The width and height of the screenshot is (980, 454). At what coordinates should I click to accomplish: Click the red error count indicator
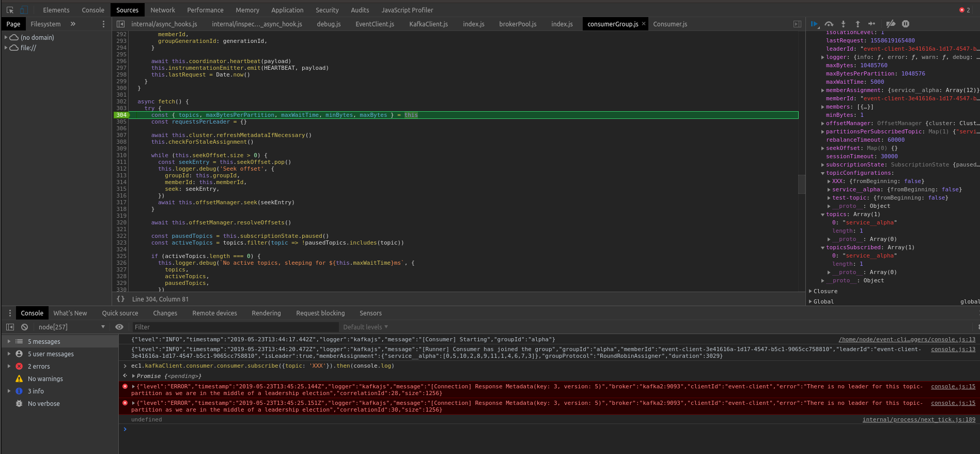tap(965, 10)
